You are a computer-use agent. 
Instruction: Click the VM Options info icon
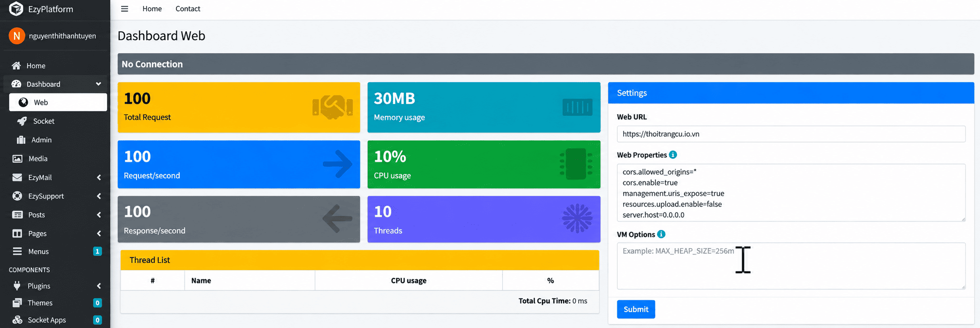click(661, 234)
